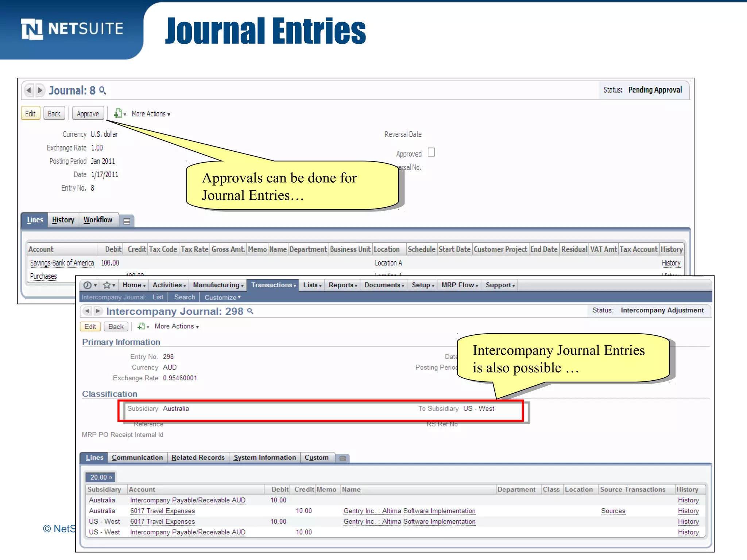The image size is (747, 560).
Task: Select the Intercompany Journal Lines tab
Action: coord(94,458)
